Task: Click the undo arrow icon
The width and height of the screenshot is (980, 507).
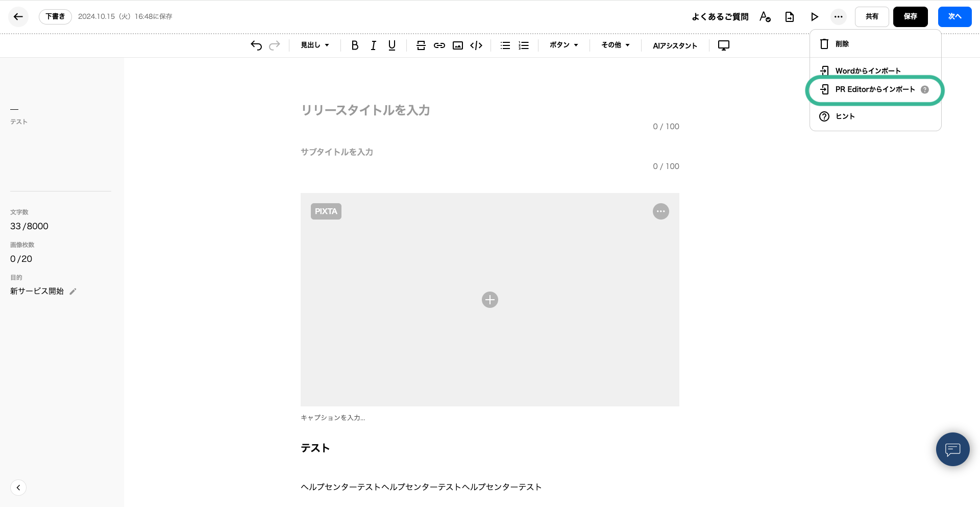Action: point(256,45)
